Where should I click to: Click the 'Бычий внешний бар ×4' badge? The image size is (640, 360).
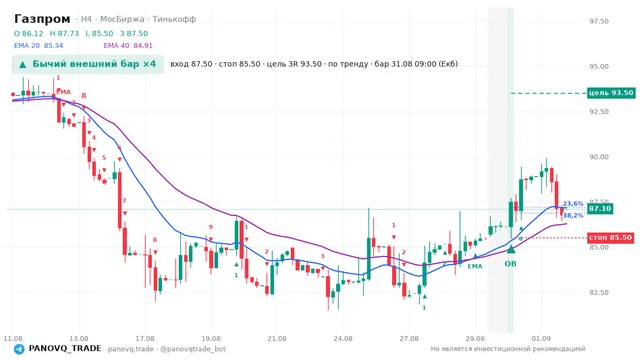pos(88,64)
